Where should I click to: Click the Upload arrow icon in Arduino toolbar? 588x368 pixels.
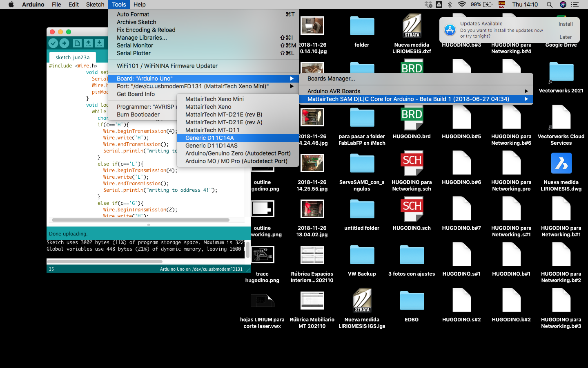[x=64, y=43]
